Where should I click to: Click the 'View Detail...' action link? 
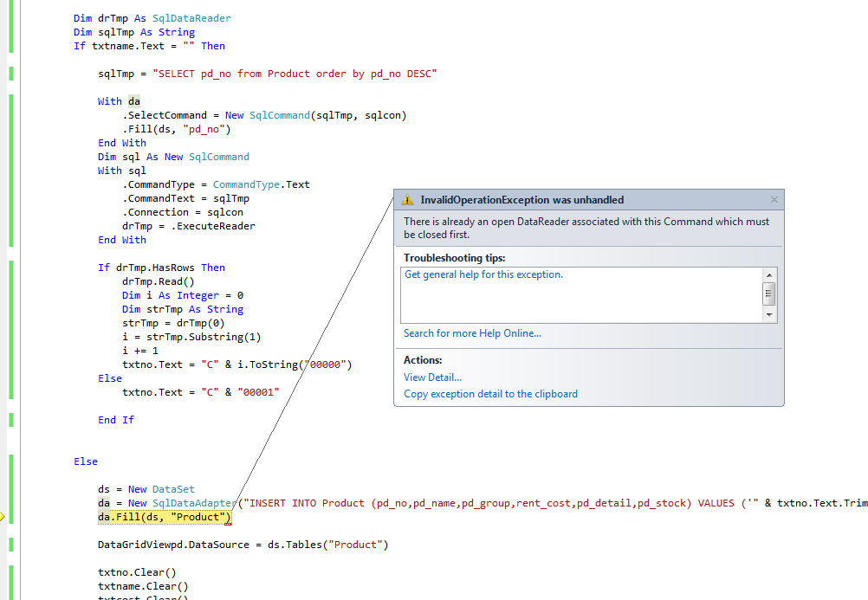[432, 377]
